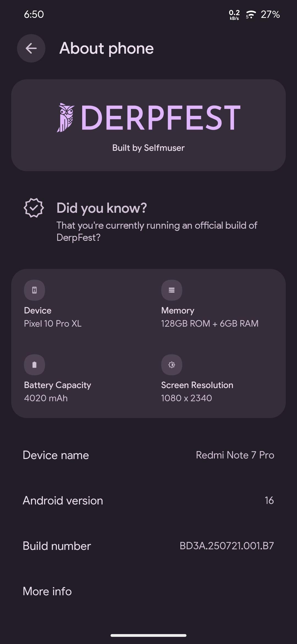Tap 128GB ROM + 6GB RAM value
The image size is (297, 644).
[210, 323]
